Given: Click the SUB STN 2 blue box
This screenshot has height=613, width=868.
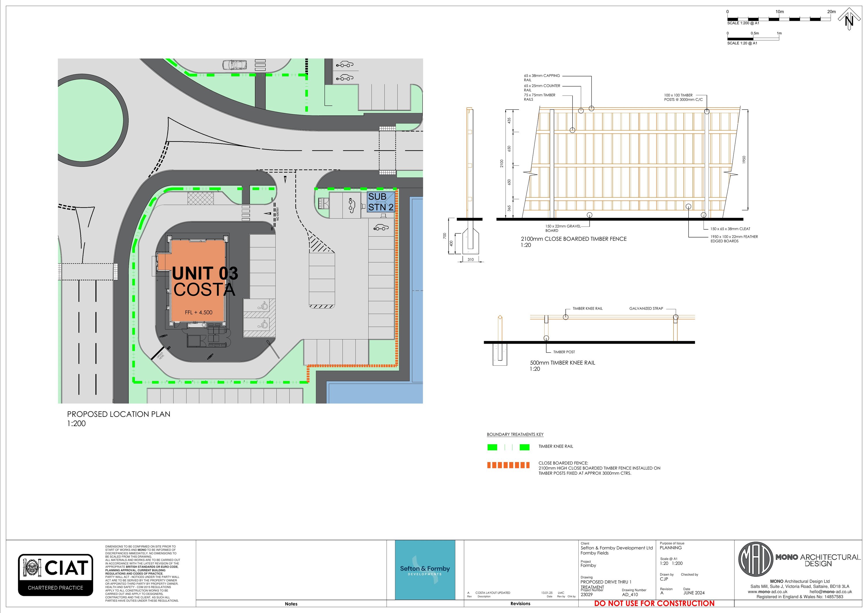Looking at the screenshot, I should [381, 202].
